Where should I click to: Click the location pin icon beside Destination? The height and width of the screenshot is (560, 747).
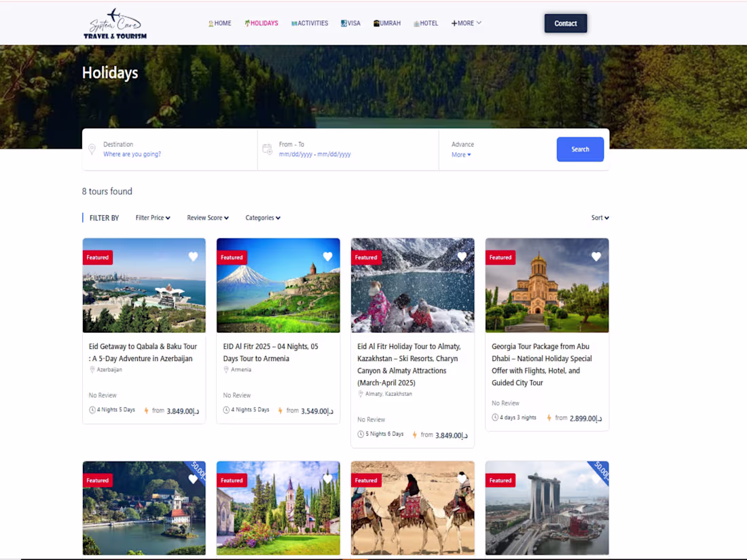pos(92,149)
